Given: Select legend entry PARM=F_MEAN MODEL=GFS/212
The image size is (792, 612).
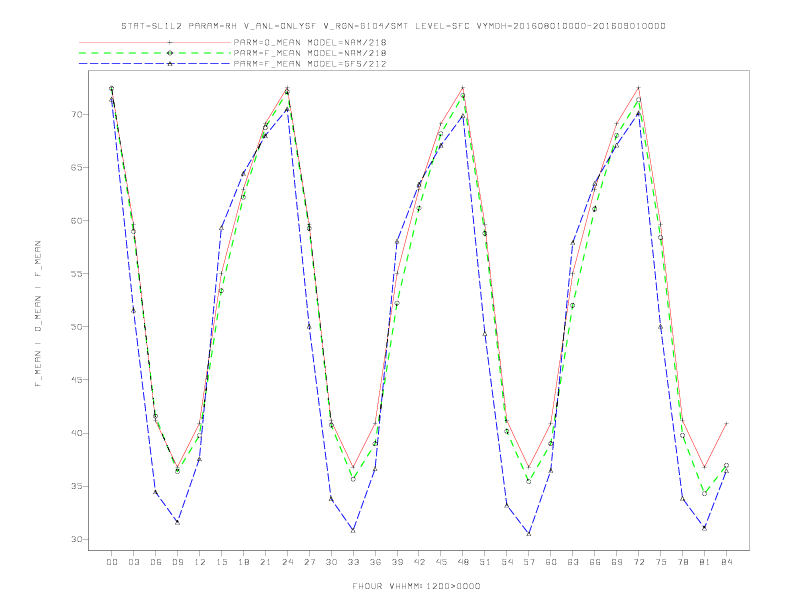Looking at the screenshot, I should [310, 64].
